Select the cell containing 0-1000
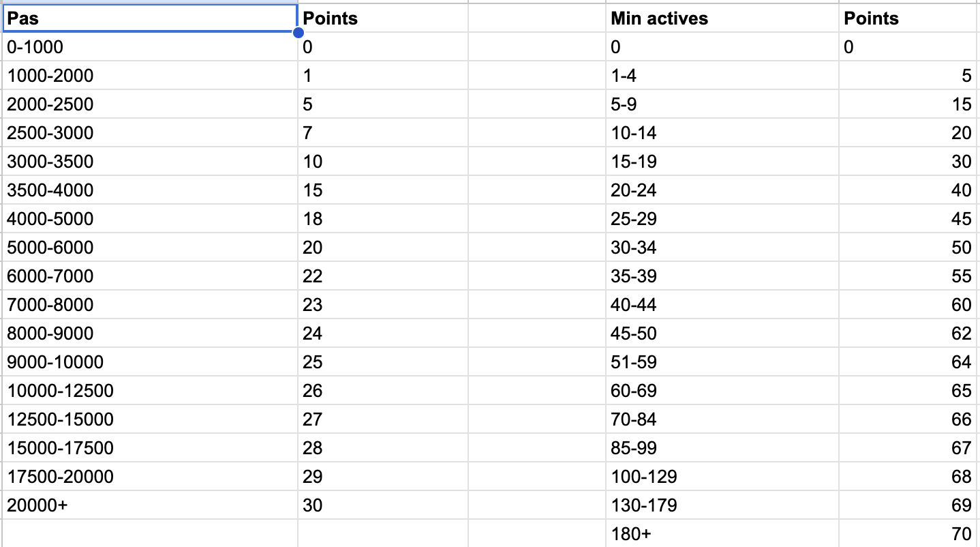Image resolution: width=980 pixels, height=547 pixels. (150, 47)
